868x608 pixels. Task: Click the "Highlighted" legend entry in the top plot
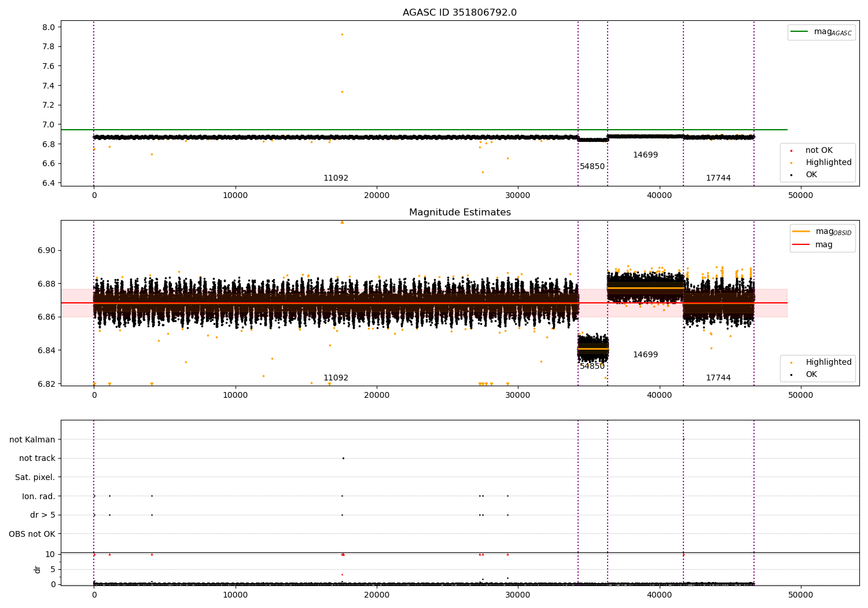point(822,162)
